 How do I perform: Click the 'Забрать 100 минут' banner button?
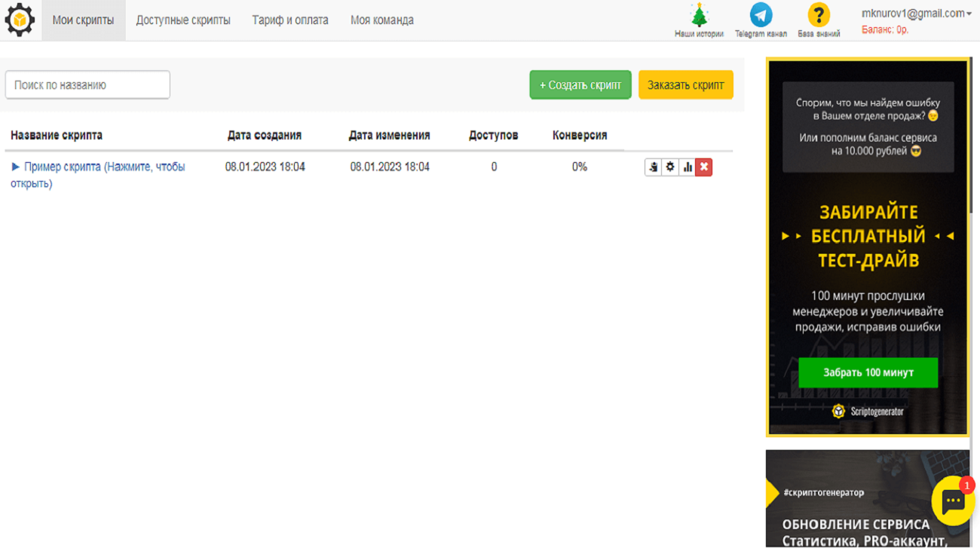pyautogui.click(x=868, y=372)
